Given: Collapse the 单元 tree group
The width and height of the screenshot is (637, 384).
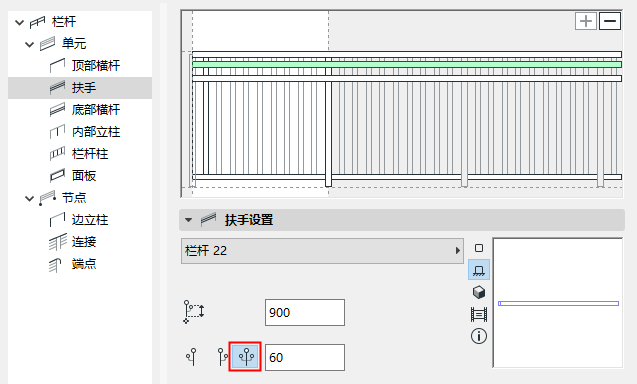Looking at the screenshot, I should coord(29,44).
